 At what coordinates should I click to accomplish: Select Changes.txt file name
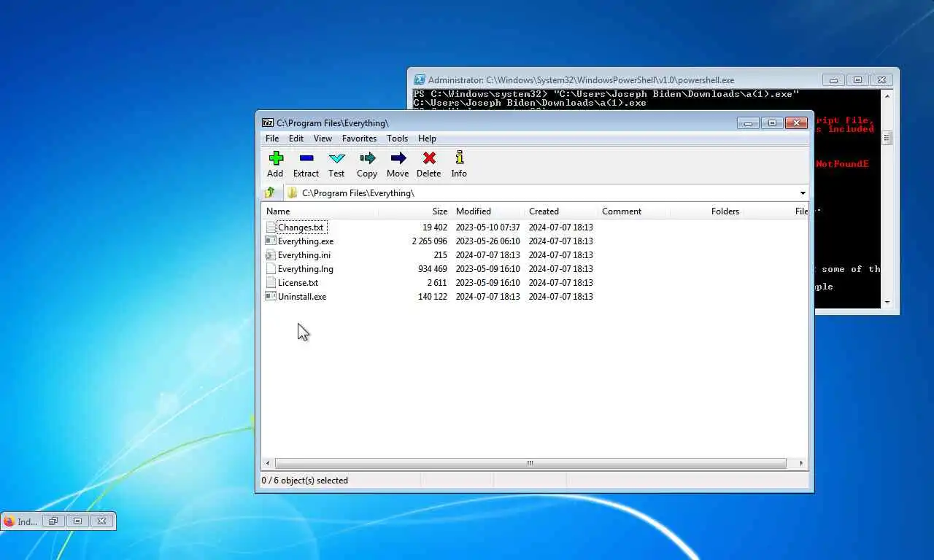coord(301,227)
